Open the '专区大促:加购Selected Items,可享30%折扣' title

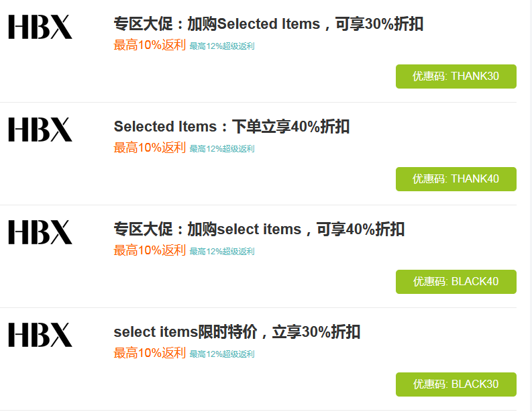click(x=268, y=25)
